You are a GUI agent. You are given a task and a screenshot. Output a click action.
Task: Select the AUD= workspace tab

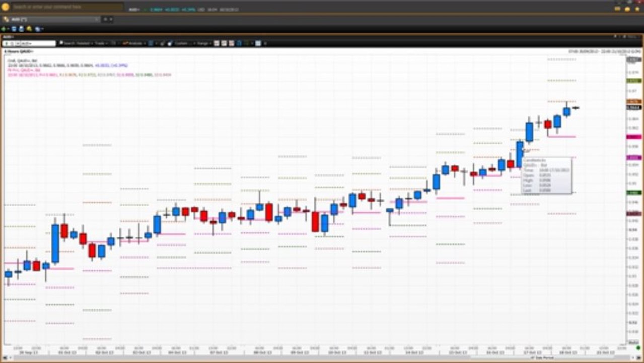tap(51, 19)
